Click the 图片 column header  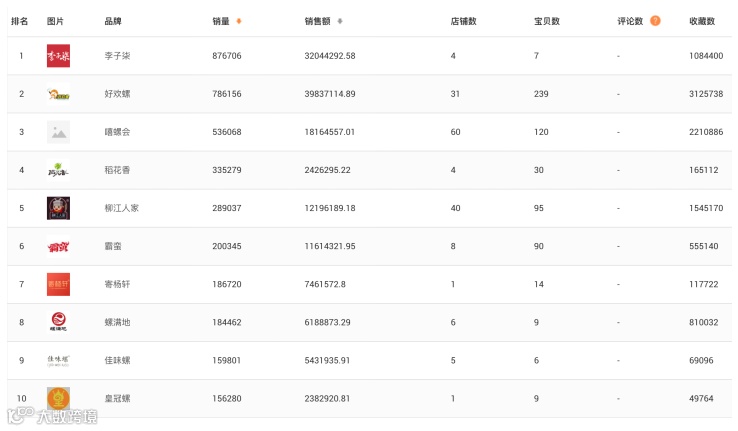point(55,21)
